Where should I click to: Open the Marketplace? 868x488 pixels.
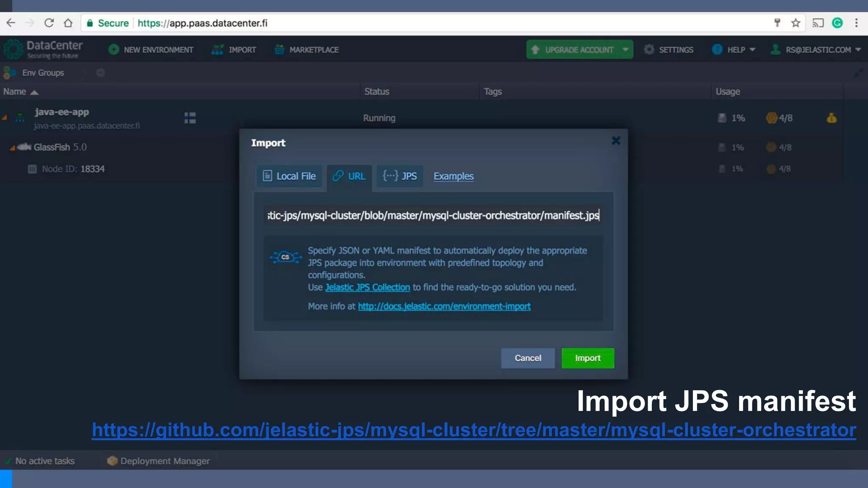[x=306, y=50]
